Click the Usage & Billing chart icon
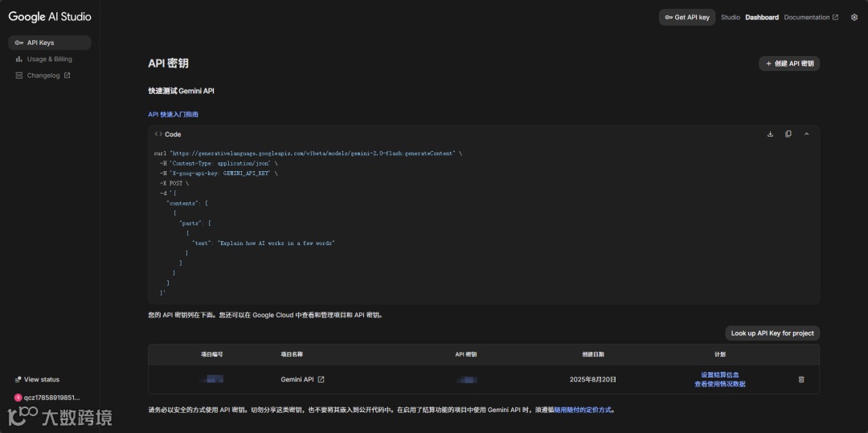This screenshot has width=868, height=433. 18,59
